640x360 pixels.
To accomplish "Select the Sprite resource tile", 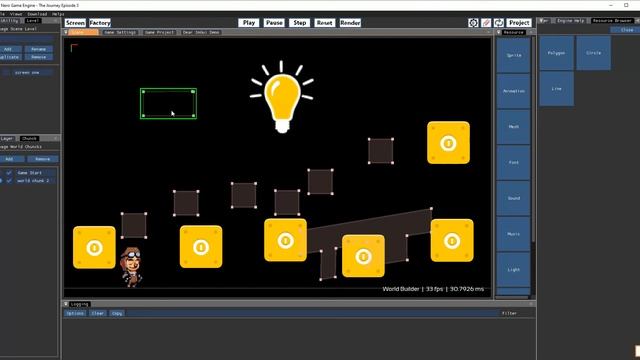I will [513, 55].
